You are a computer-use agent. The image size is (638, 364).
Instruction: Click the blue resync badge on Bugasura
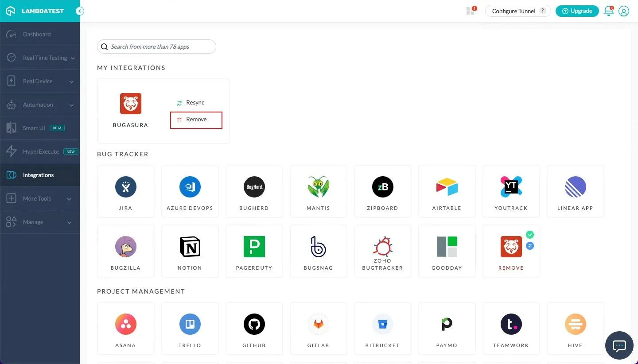(530, 245)
